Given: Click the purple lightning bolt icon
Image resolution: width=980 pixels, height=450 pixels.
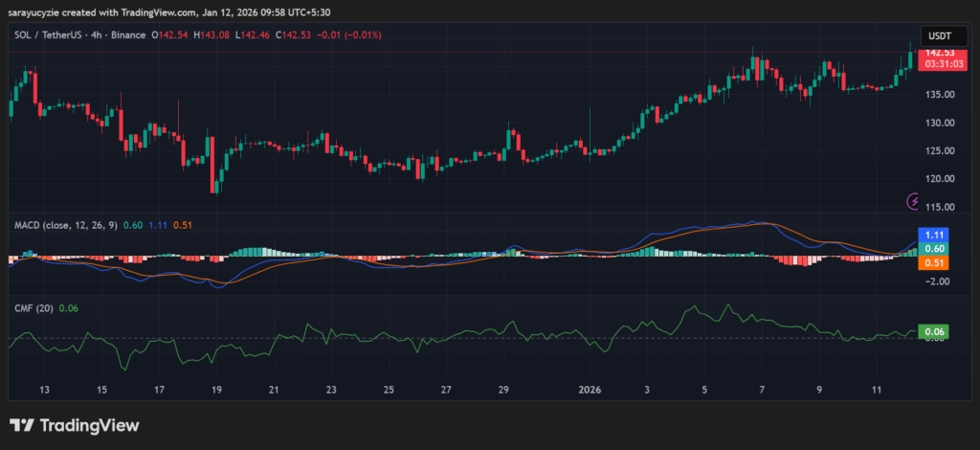Looking at the screenshot, I should coord(914,201).
